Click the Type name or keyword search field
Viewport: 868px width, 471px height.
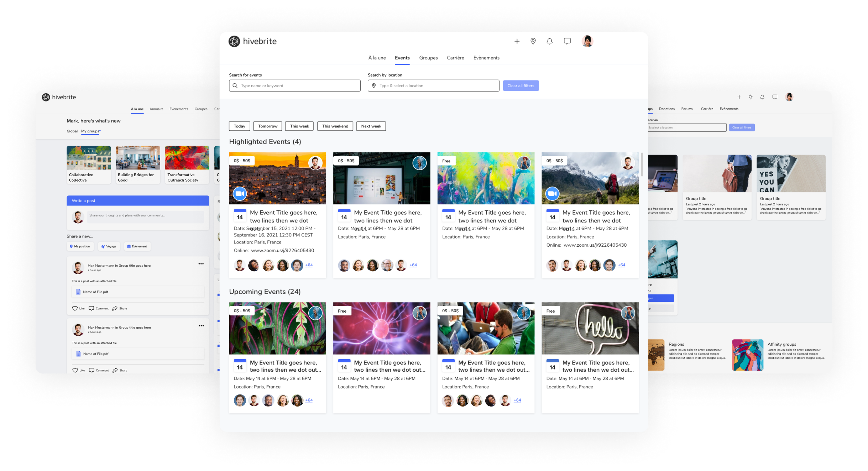(295, 86)
